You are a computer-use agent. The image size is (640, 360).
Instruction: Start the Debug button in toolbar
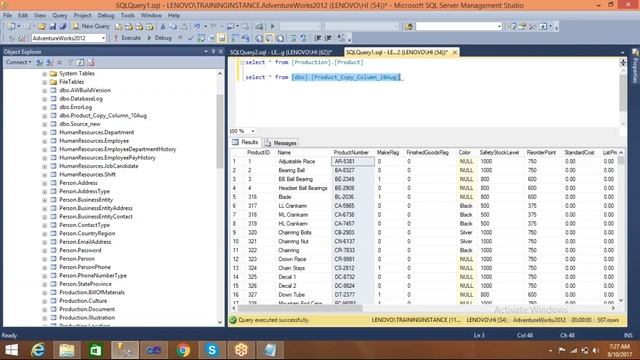159,38
